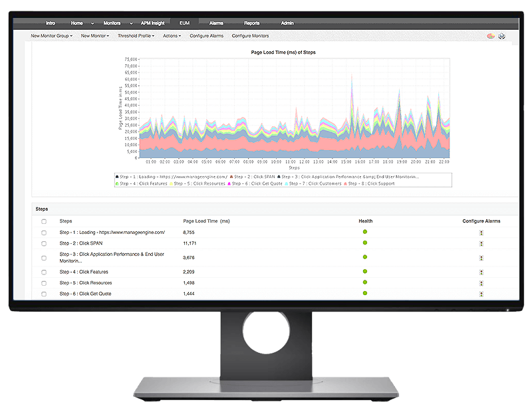The image size is (532, 412).
Task: Click configure alarms icon for Click Features row
Action: click(481, 272)
